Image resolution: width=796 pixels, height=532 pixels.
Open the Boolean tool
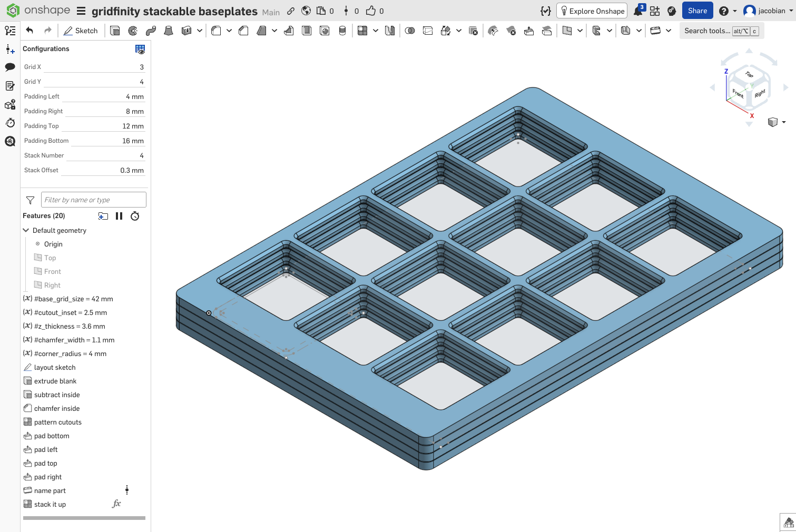pos(410,31)
